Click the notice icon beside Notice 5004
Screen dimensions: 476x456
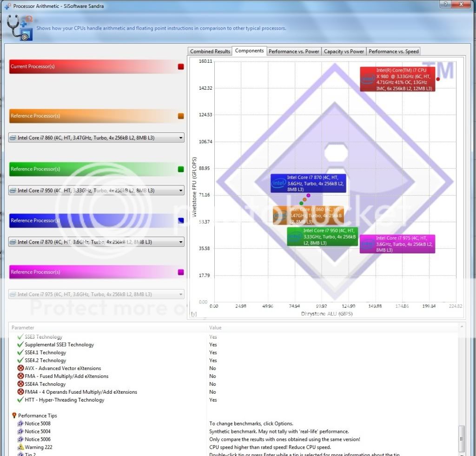(20, 431)
